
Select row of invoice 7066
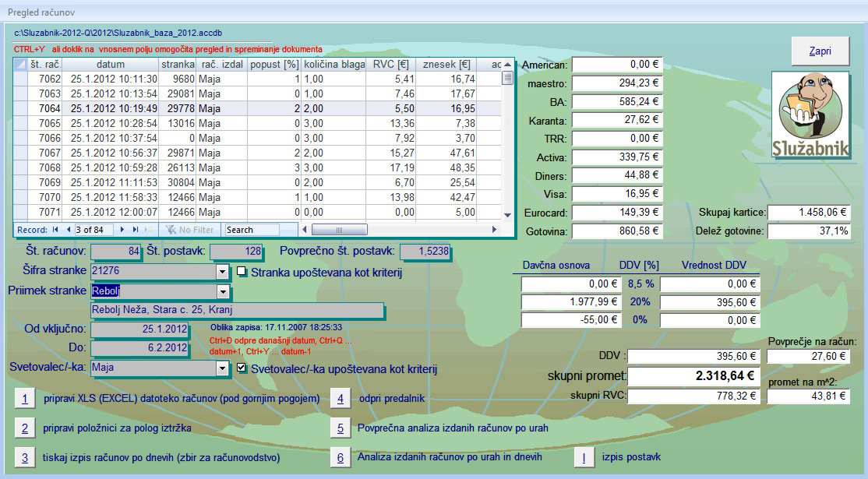(21, 138)
